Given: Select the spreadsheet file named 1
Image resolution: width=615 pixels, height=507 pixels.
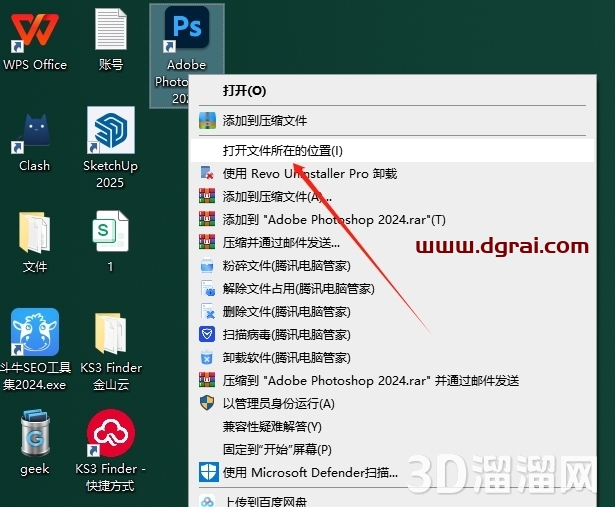Looking at the screenshot, I should pos(111,231).
